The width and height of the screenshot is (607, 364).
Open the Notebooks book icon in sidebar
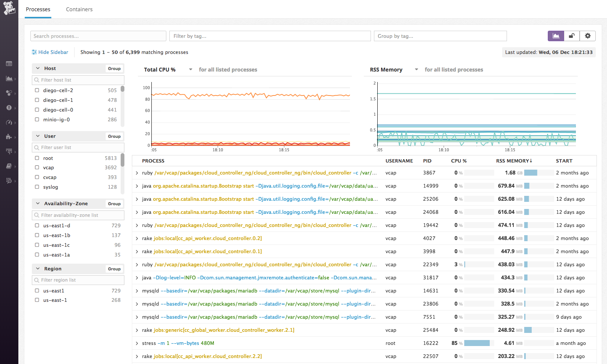9,166
